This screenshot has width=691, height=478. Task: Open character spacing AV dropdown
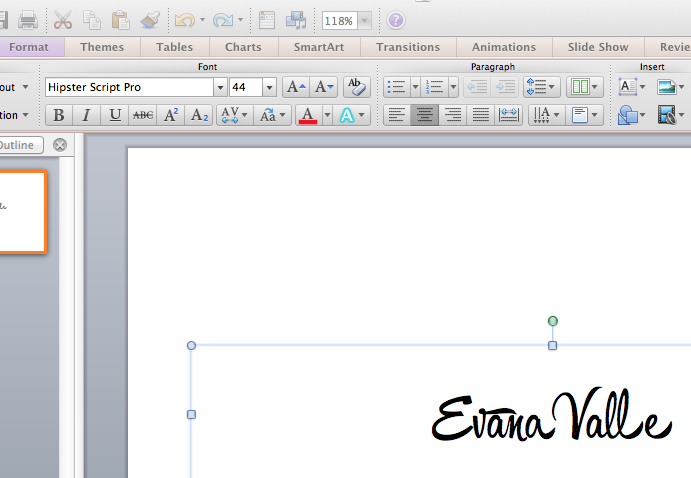pyautogui.click(x=234, y=115)
